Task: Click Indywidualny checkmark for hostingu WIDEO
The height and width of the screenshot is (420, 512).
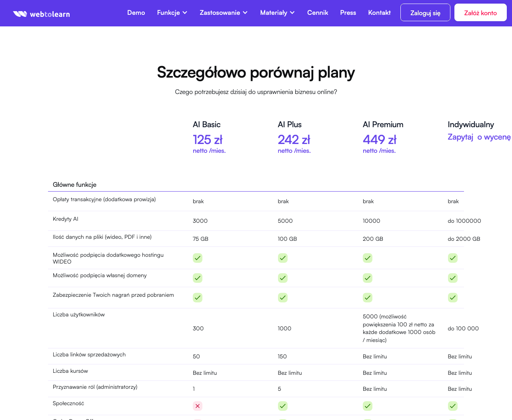Action: (x=453, y=258)
